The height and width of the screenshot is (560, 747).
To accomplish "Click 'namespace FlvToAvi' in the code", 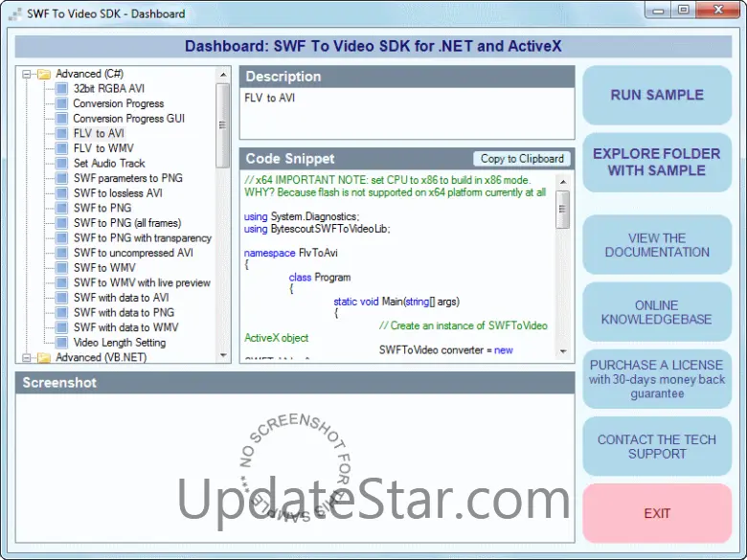I will pyautogui.click(x=290, y=253).
